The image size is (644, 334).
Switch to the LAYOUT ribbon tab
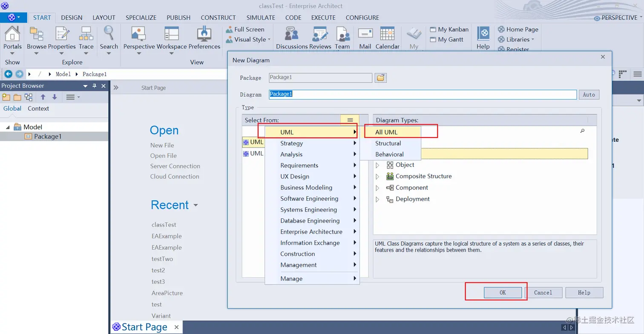[104, 17]
